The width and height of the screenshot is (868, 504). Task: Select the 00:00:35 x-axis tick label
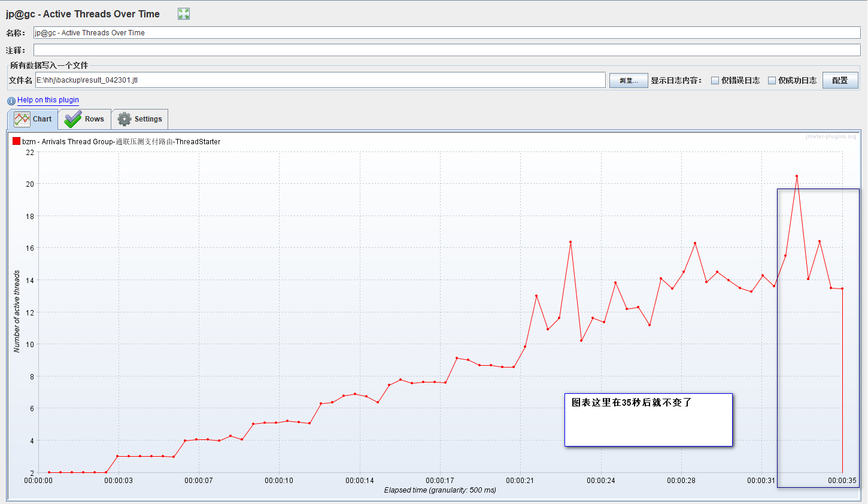tap(842, 481)
